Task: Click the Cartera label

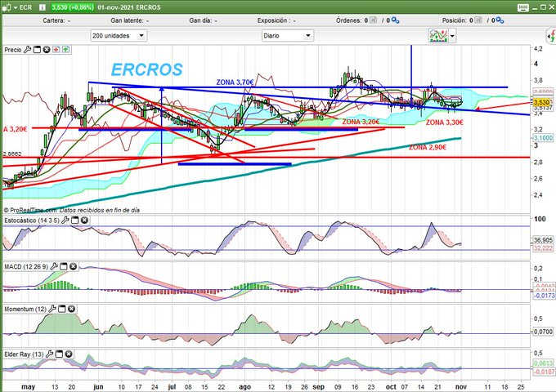Action: pyautogui.click(x=54, y=20)
